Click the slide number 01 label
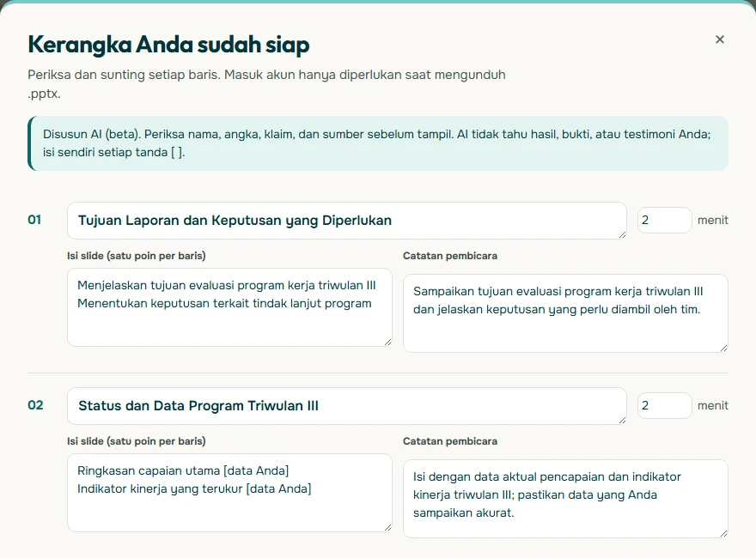 pos(34,220)
